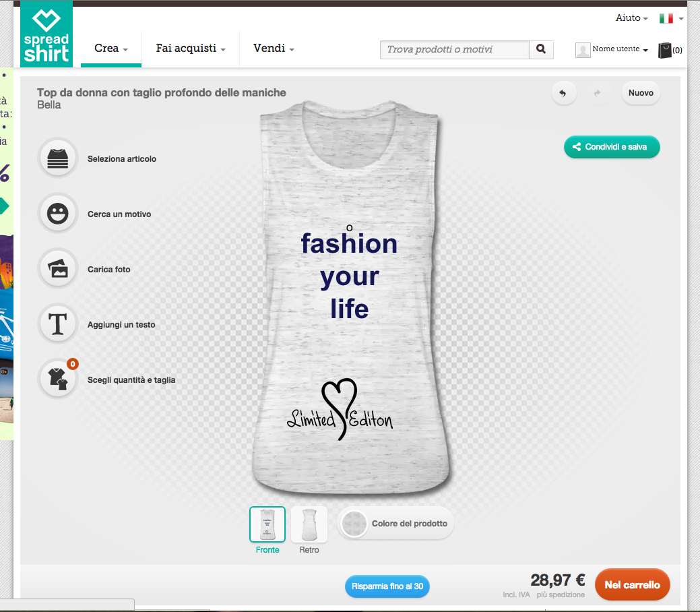Open Scegli quantità e taglia shirts icon

[59, 379]
